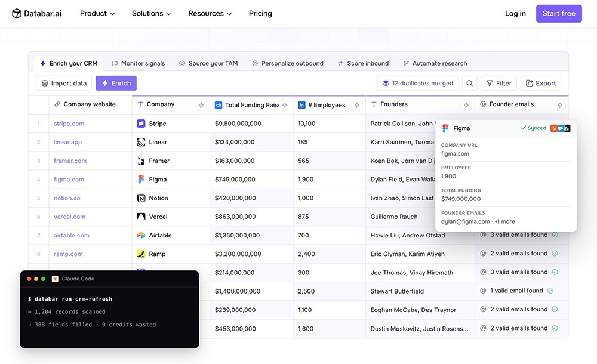
Task: Open the airtable.com link
Action: pos(72,235)
